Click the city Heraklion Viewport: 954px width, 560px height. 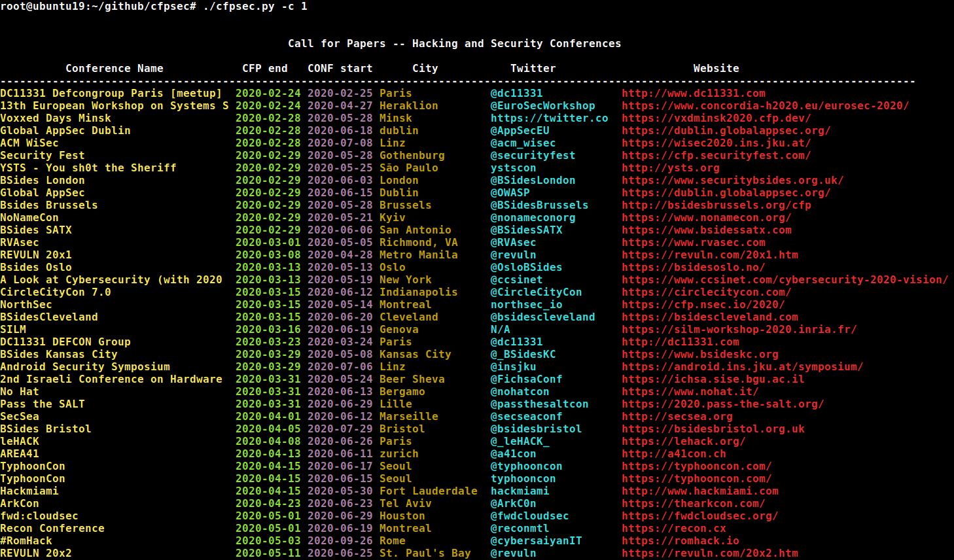409,105
